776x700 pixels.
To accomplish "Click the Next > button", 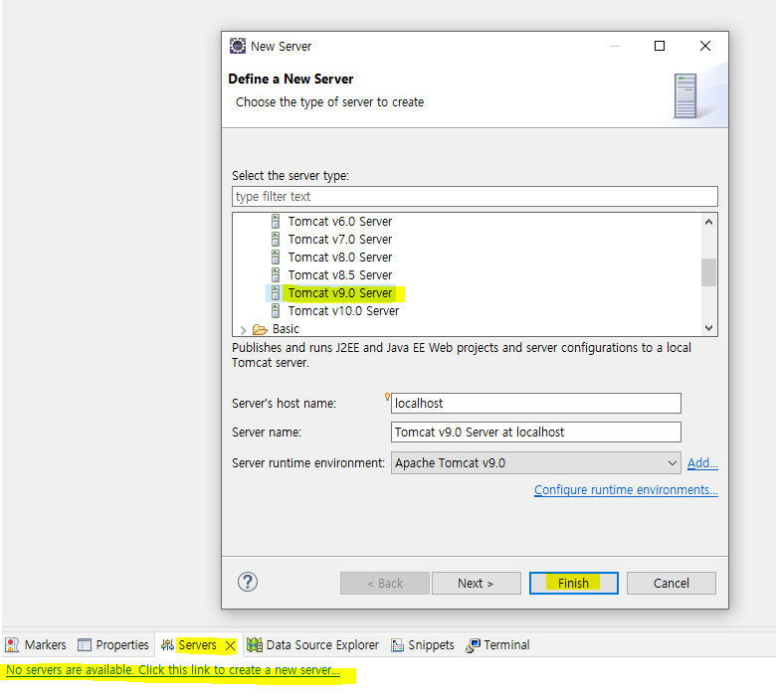I will [x=477, y=584].
